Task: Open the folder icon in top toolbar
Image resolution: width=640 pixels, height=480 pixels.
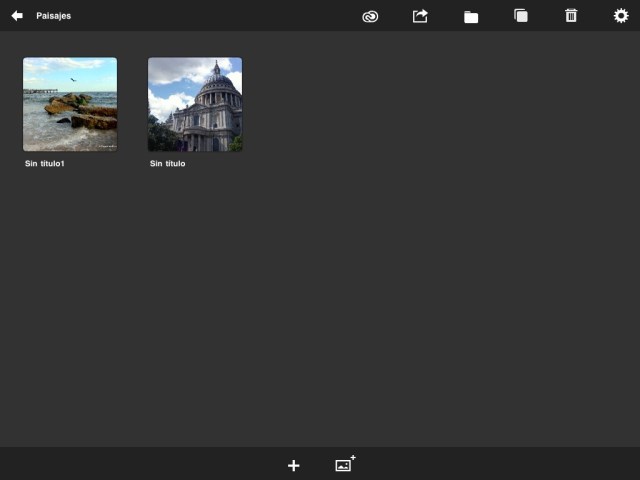Action: tap(471, 16)
